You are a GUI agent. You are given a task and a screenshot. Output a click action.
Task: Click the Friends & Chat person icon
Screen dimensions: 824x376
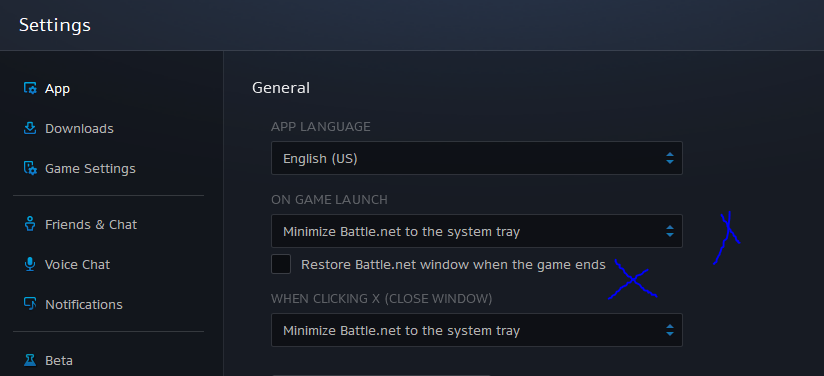pos(30,224)
